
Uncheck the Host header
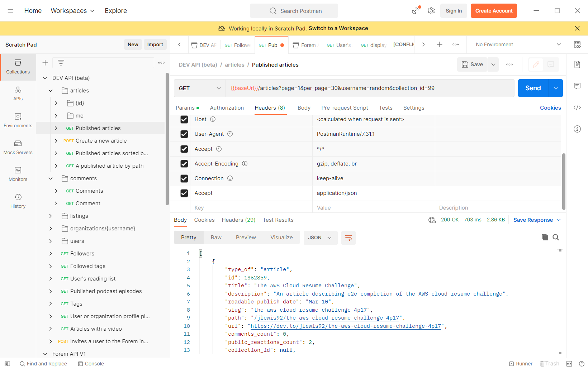[184, 119]
